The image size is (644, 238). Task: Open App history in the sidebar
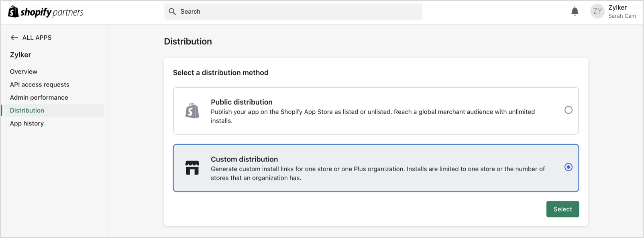click(x=27, y=123)
